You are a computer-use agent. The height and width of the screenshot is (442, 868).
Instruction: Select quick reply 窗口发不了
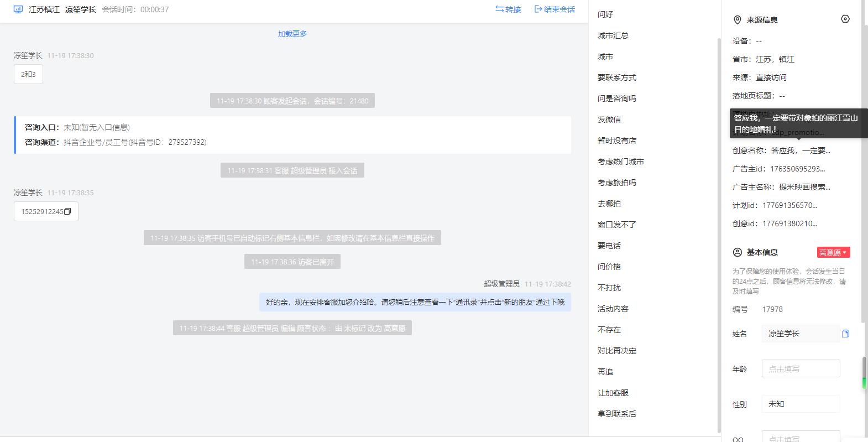pyautogui.click(x=617, y=225)
